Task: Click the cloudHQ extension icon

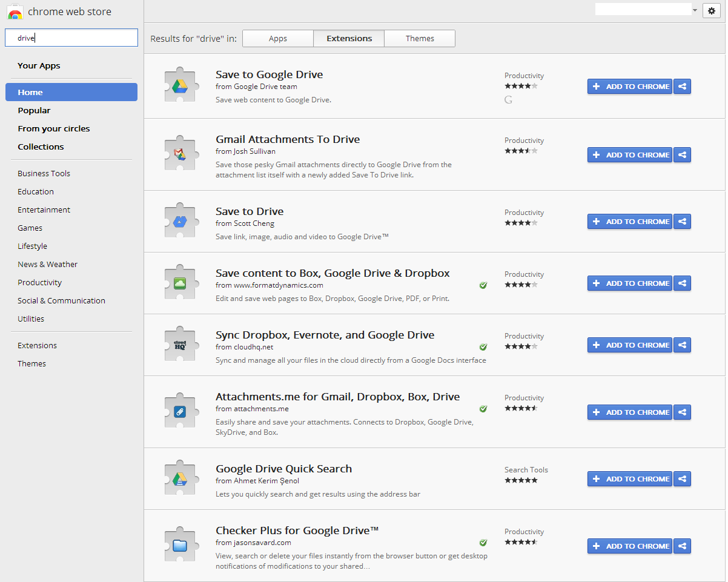Action: coord(181,343)
